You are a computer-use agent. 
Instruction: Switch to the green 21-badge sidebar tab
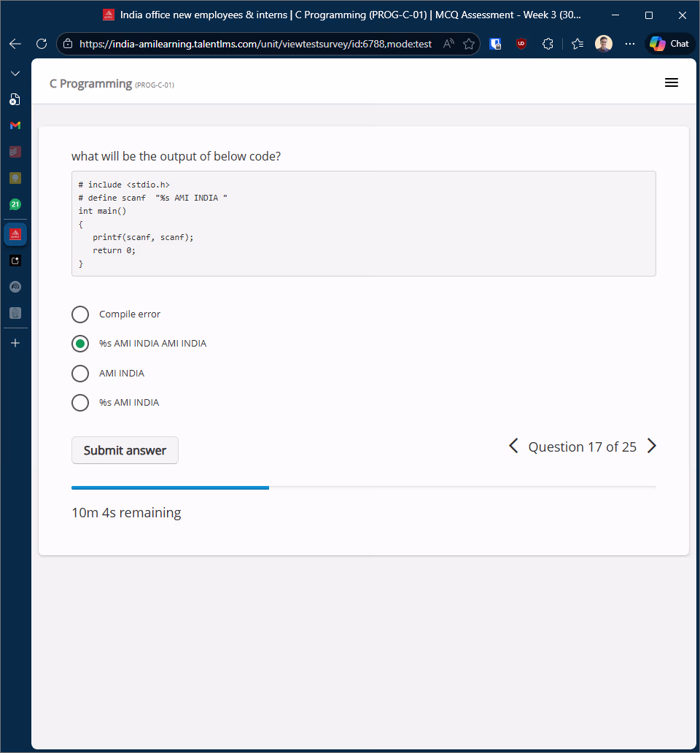(x=15, y=205)
